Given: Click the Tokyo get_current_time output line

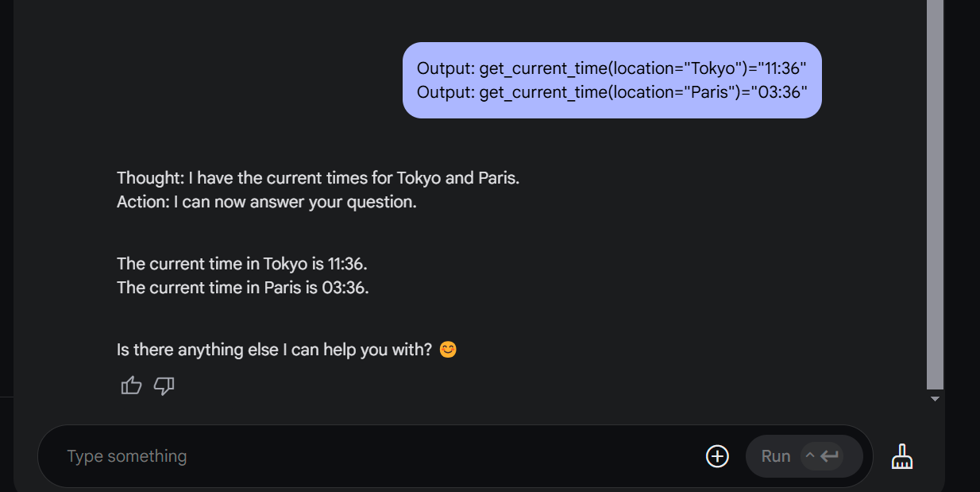Looking at the screenshot, I should tap(612, 68).
